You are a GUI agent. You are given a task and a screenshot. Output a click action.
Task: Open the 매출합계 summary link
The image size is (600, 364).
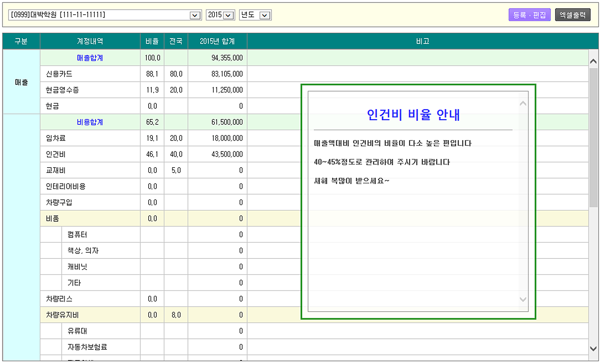tap(89, 57)
